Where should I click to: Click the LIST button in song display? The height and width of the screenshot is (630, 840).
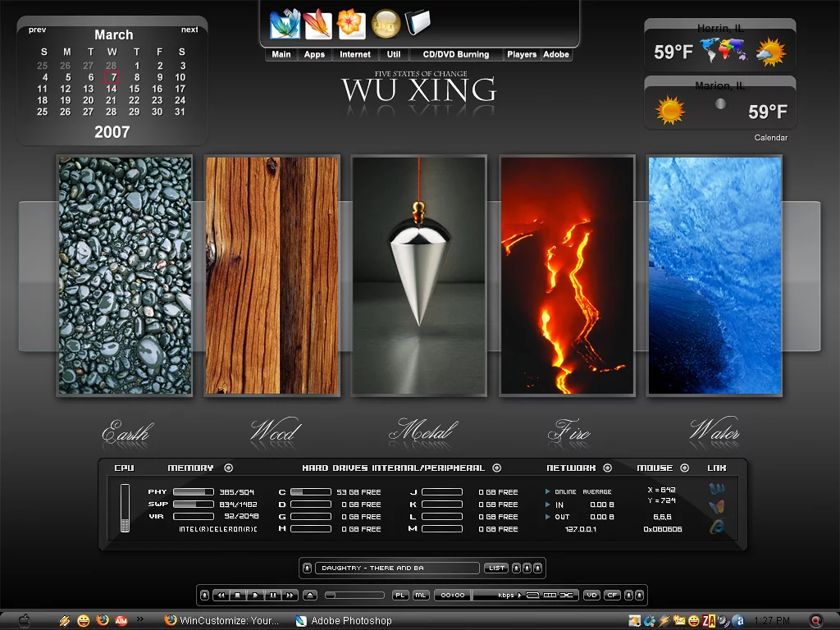click(496, 568)
